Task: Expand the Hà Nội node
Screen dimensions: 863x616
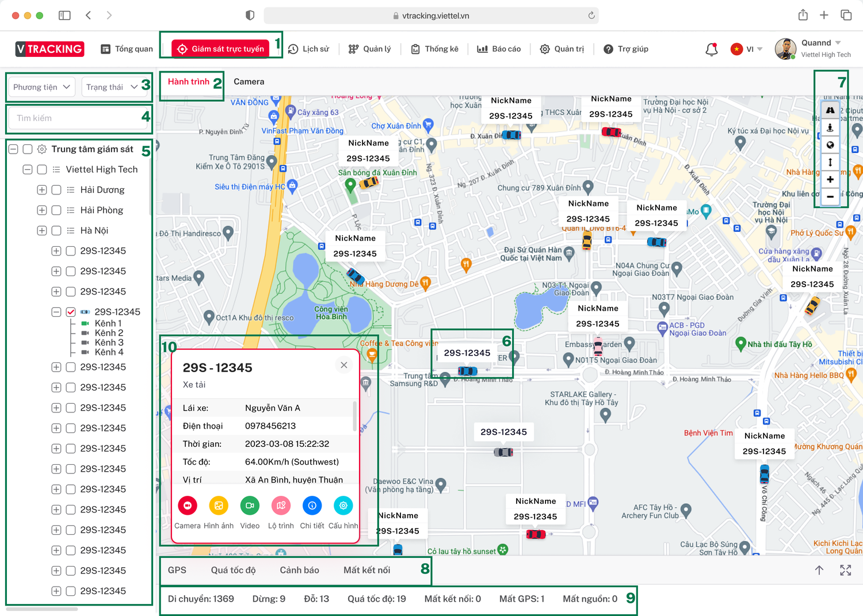Action: 41,231
